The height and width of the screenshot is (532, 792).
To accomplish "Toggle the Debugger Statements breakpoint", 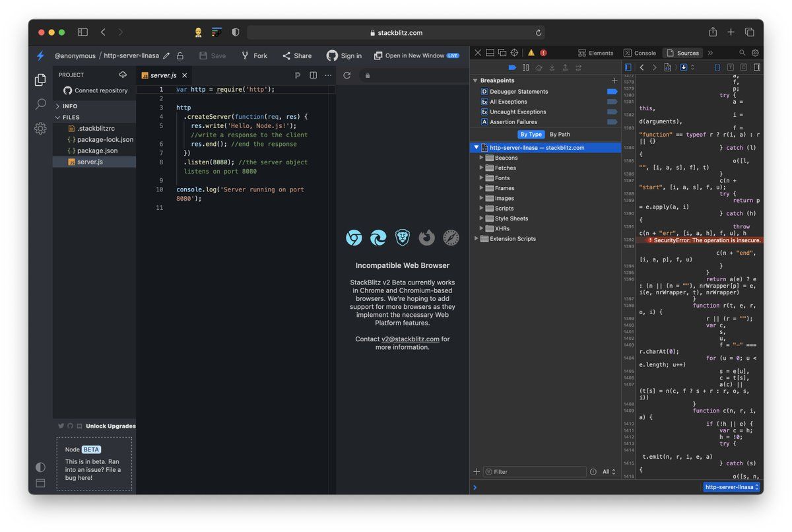I will coord(612,92).
